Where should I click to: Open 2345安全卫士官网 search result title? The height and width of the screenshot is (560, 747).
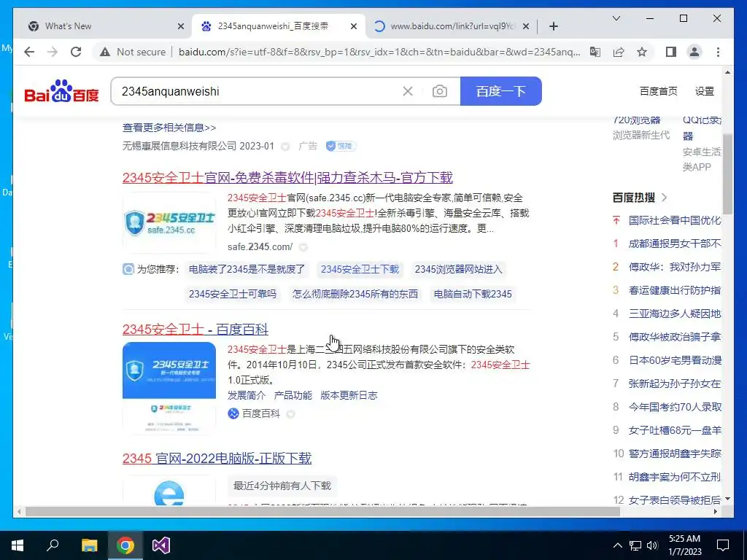point(287,177)
